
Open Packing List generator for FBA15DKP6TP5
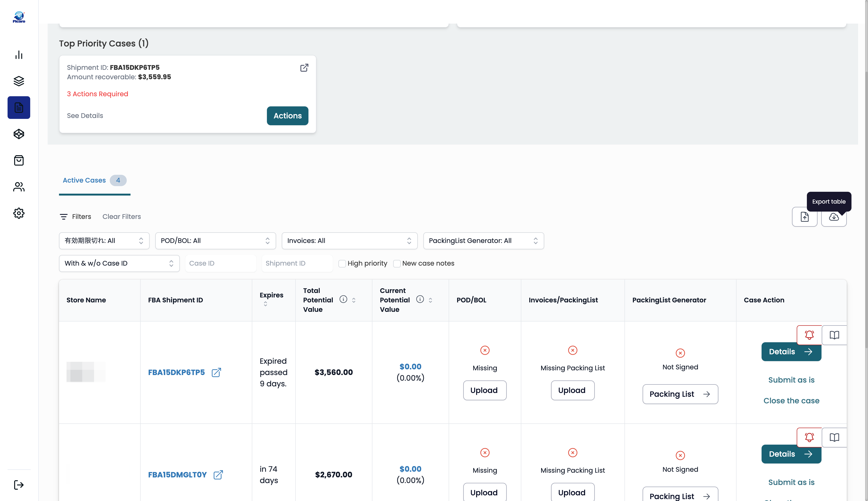[x=680, y=394]
